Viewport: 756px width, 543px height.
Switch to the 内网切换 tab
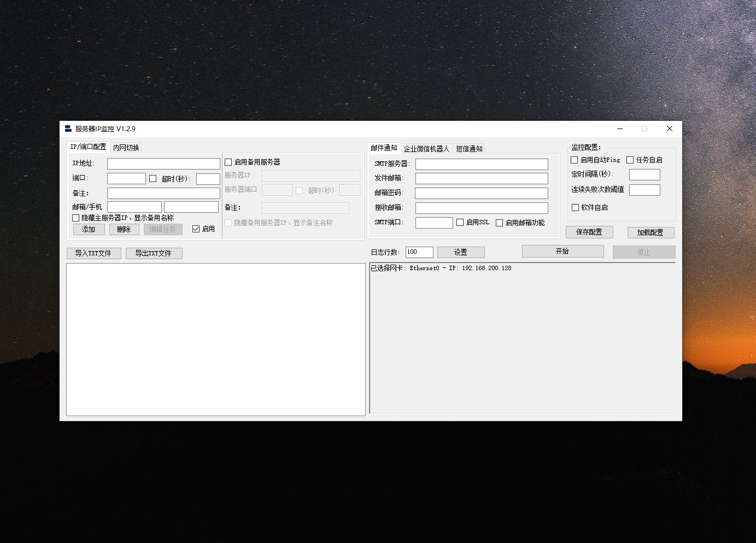pos(126,148)
